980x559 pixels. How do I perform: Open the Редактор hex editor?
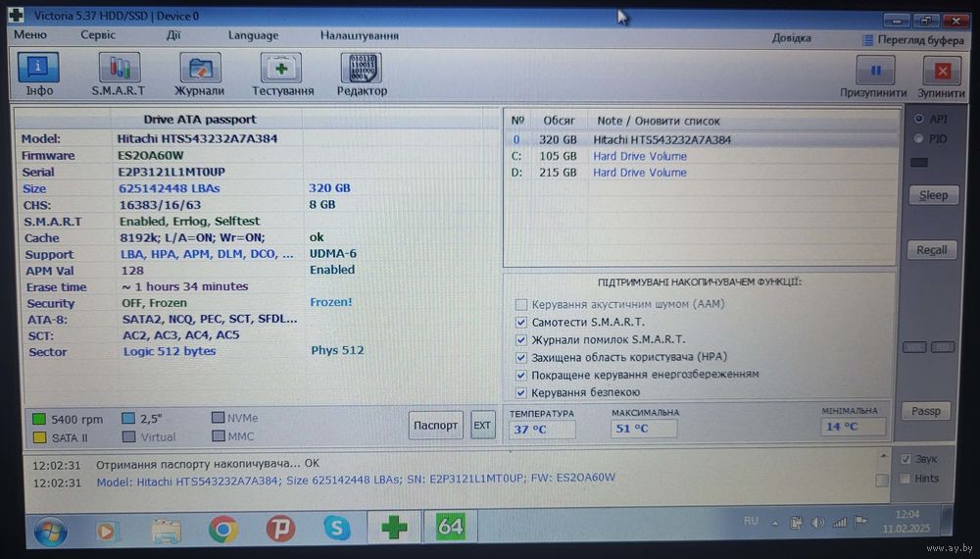[x=362, y=75]
